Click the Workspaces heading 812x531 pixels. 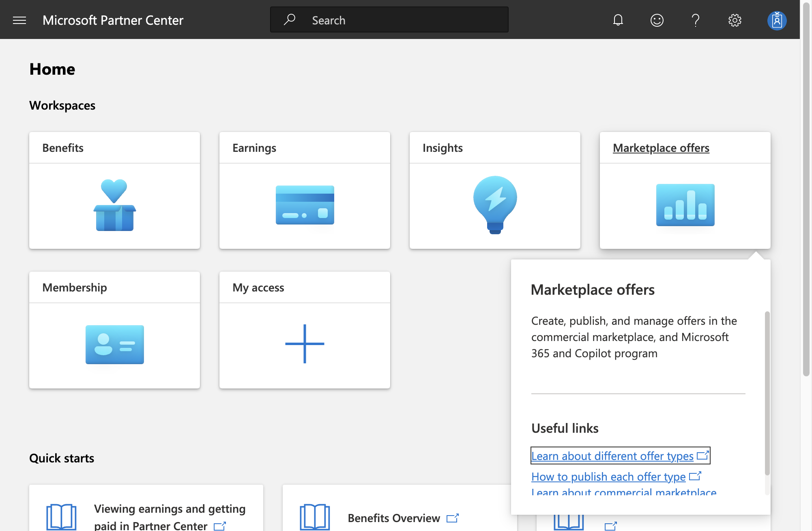point(62,106)
